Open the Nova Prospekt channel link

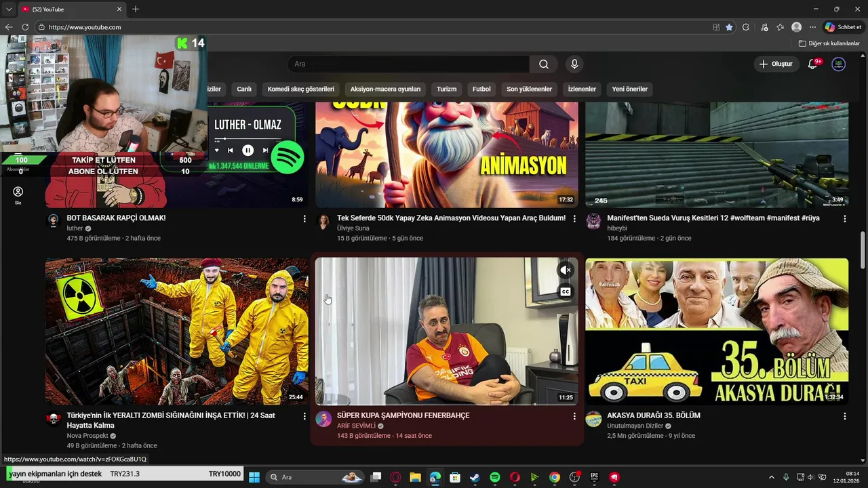[x=87, y=436]
